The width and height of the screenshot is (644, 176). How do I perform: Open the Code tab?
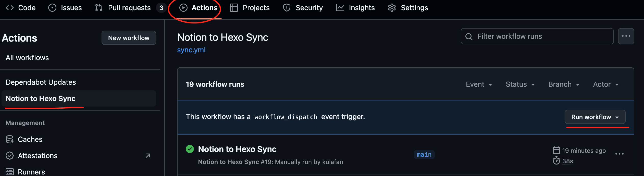coord(21,8)
